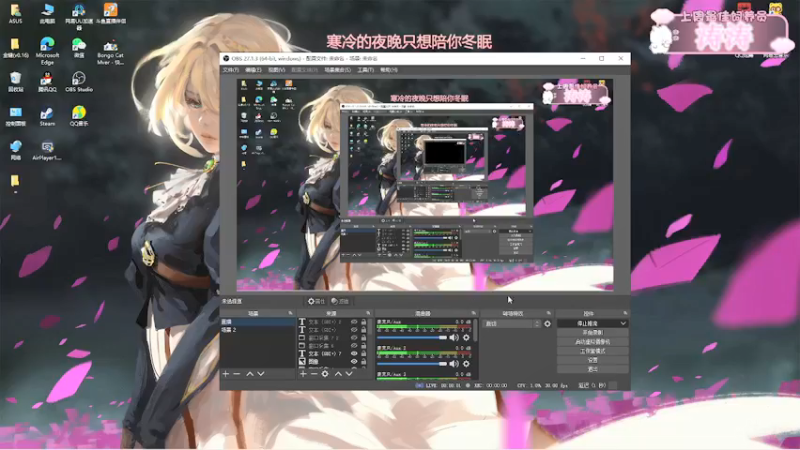Toggle eye visibility of 窗口采集 6 source

(x=354, y=345)
